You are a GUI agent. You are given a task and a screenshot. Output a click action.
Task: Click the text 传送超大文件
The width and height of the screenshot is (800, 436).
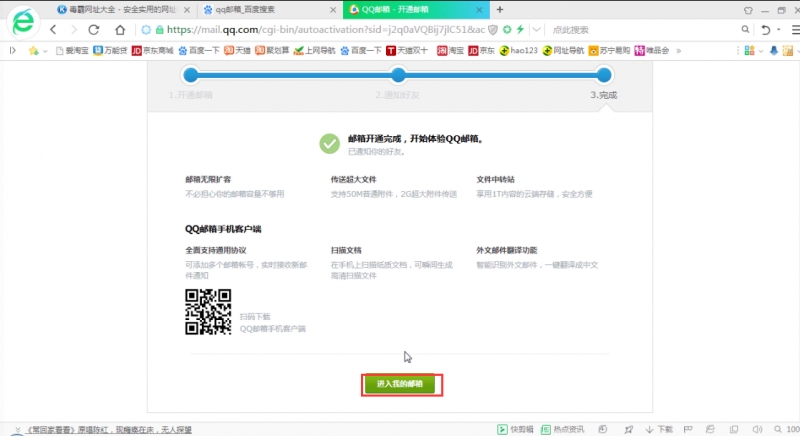click(354, 179)
